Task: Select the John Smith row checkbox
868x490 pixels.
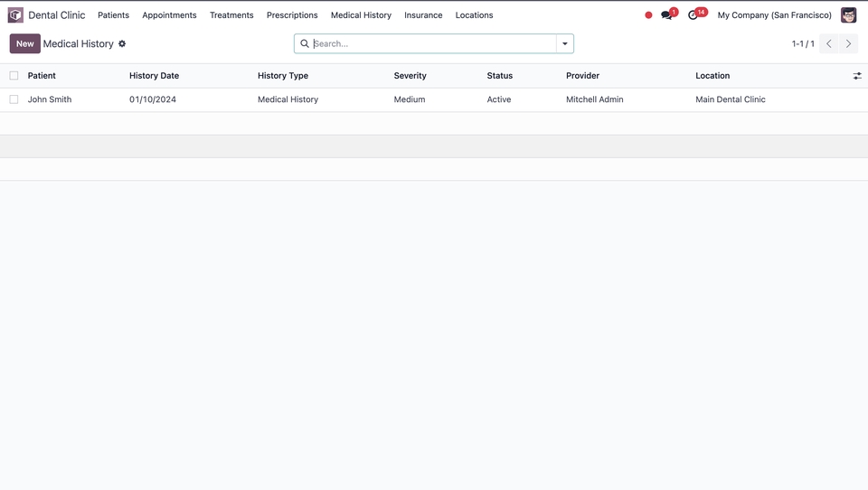Action: point(14,99)
